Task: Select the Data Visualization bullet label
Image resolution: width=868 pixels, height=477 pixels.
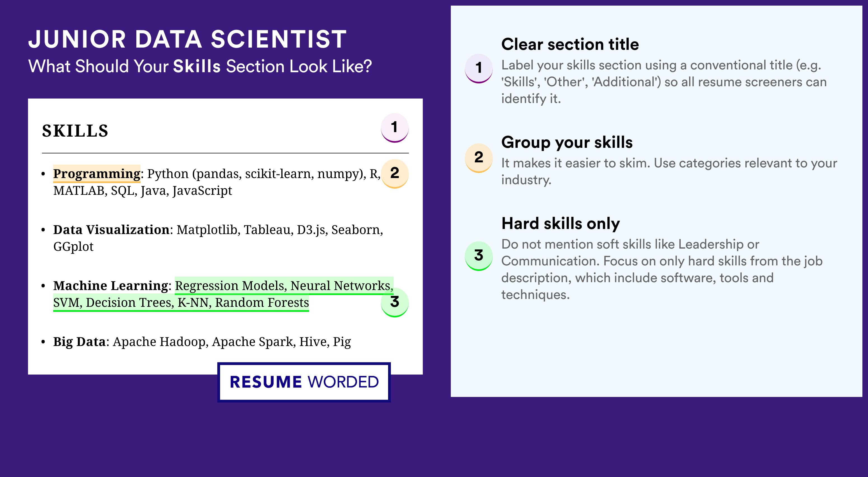Action: pos(111,230)
